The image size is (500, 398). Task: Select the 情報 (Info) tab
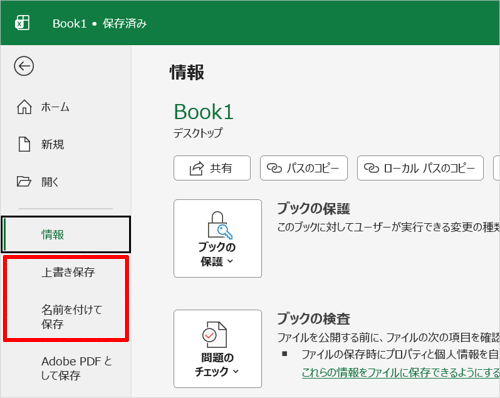click(x=66, y=234)
